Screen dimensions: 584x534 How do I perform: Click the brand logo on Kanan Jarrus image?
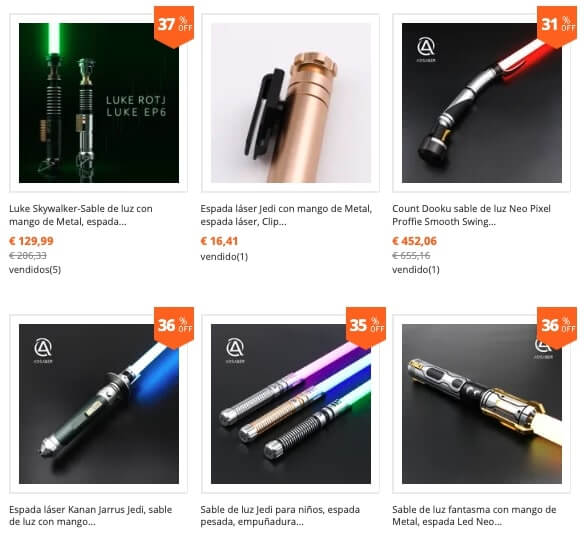coord(43,350)
